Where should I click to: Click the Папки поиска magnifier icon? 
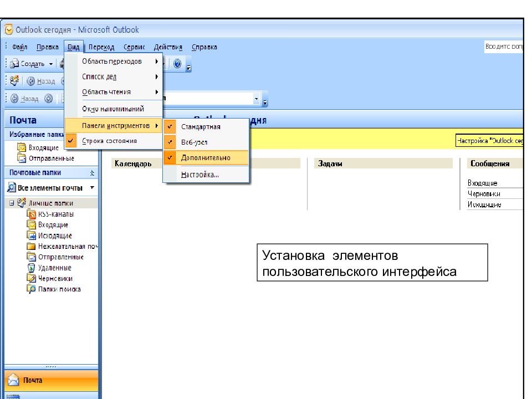[x=31, y=289]
